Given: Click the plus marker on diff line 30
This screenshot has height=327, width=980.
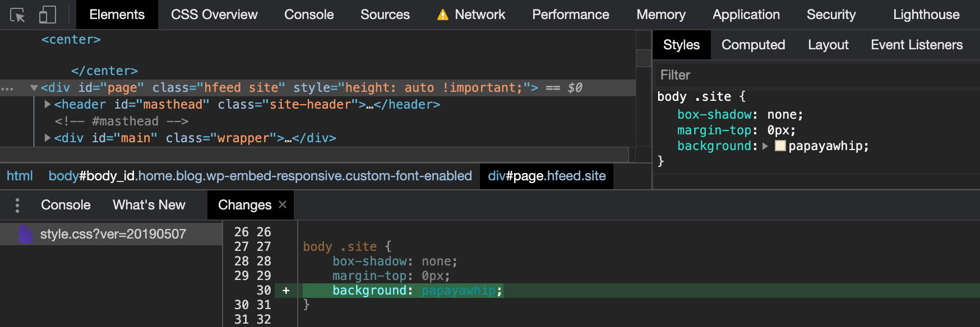Looking at the screenshot, I should (x=286, y=291).
